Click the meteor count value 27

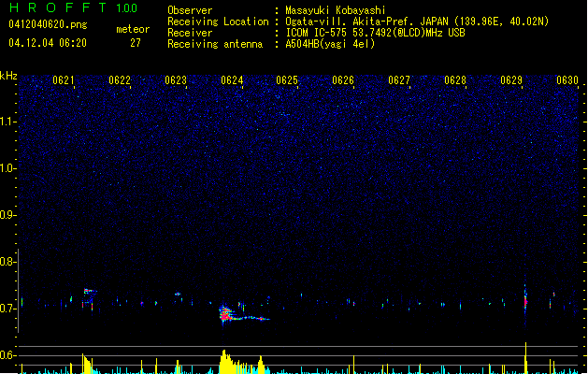[x=136, y=43]
